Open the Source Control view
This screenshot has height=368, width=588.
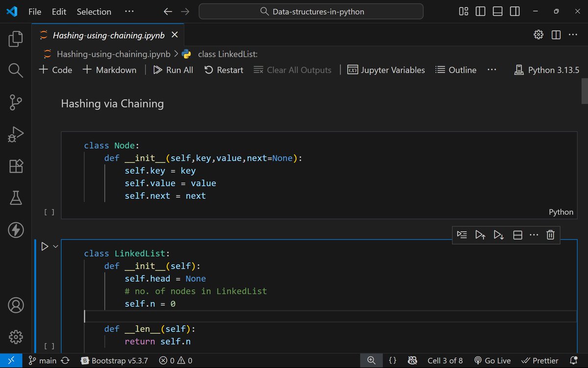pyautogui.click(x=15, y=102)
